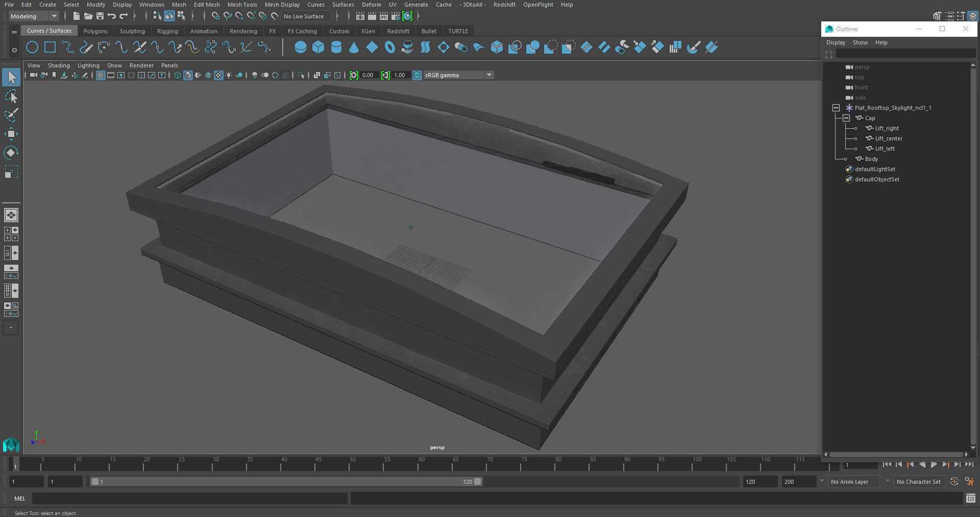Redo the last action
This screenshot has height=517, width=980.
click(124, 16)
